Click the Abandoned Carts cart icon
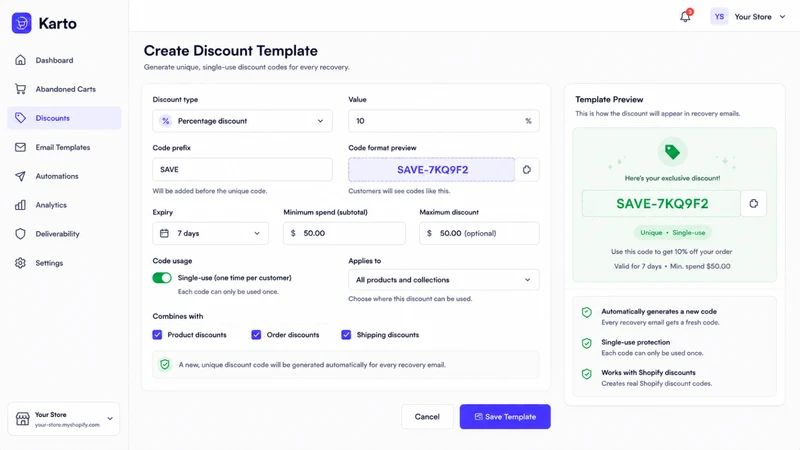 click(20, 89)
